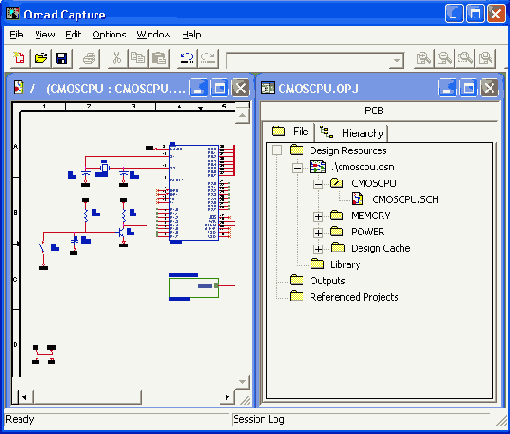Click the schematic horizontal scroll right arrow
Image resolution: width=510 pixels, height=434 pixels.
tap(227, 397)
